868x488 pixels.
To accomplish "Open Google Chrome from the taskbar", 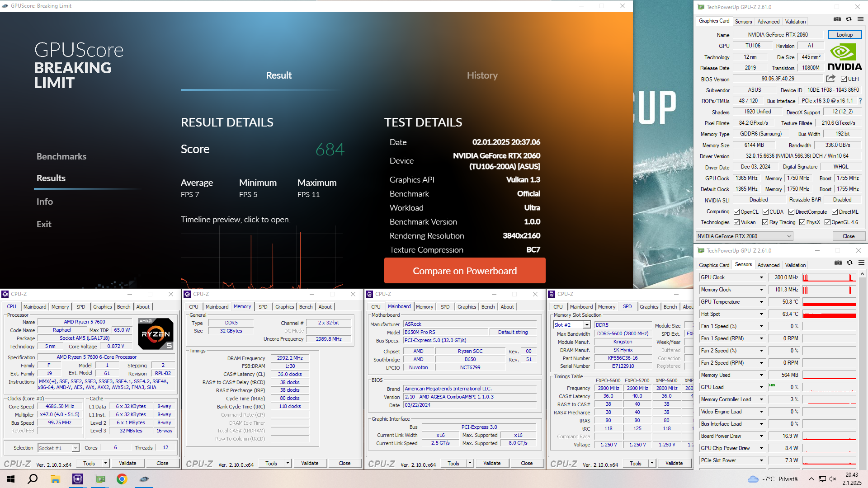I will point(122,479).
